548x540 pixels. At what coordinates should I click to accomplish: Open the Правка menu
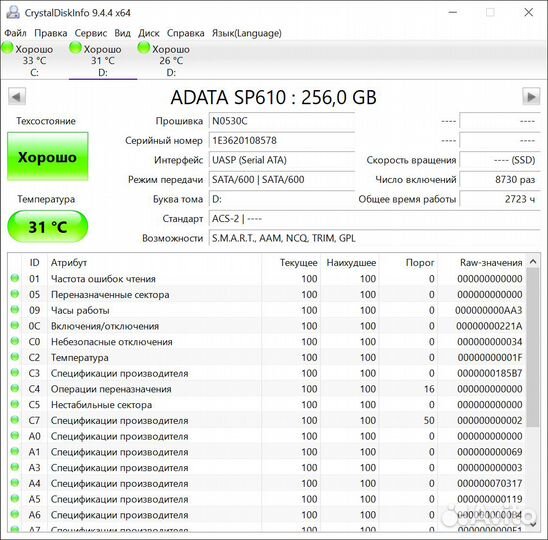coord(51,33)
